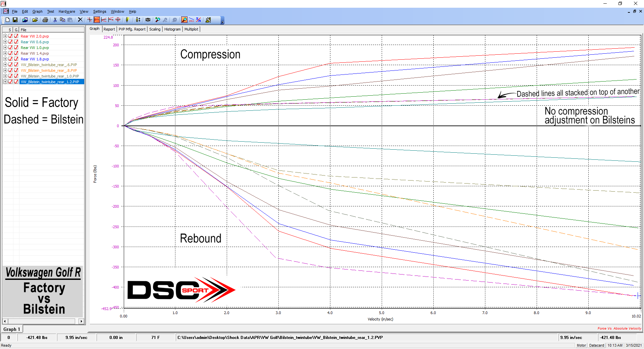Toggle G checkbox for Rear VW 2.0.pvp
The height and width of the screenshot is (349, 644).
tap(16, 36)
